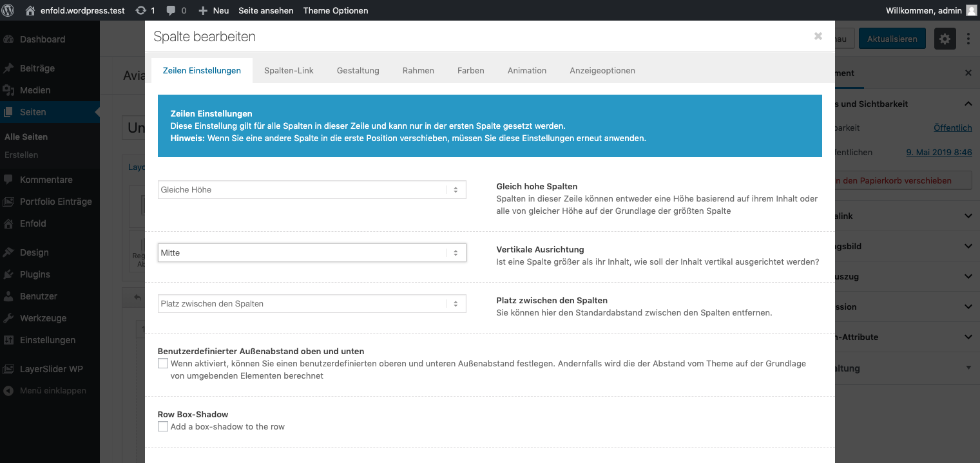
Task: Click the Portfolio Einträge icon
Action: coord(8,202)
